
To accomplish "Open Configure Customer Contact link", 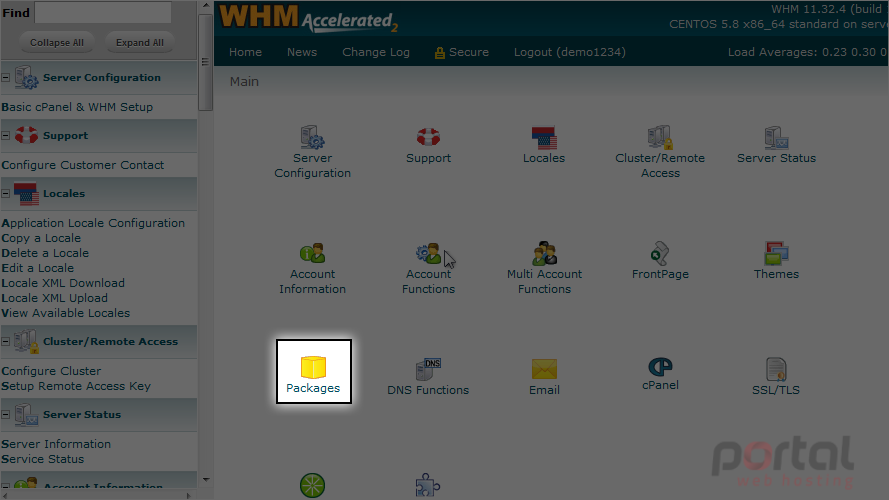I will click(83, 165).
